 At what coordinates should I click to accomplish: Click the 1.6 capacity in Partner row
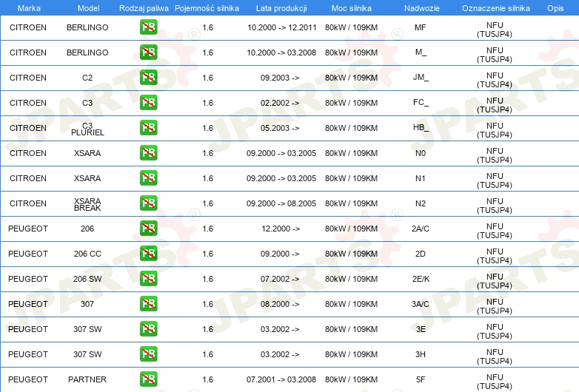click(x=208, y=379)
